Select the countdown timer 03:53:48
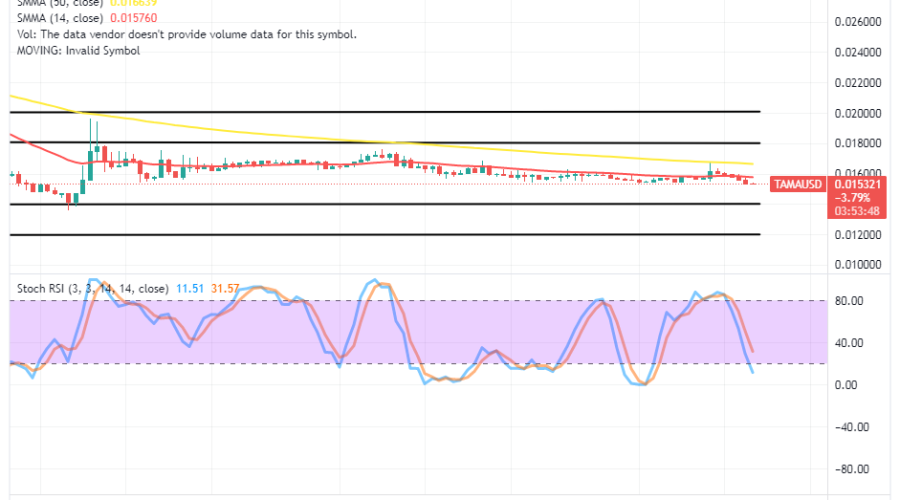The height and width of the screenshot is (500, 900). pyautogui.click(x=857, y=211)
